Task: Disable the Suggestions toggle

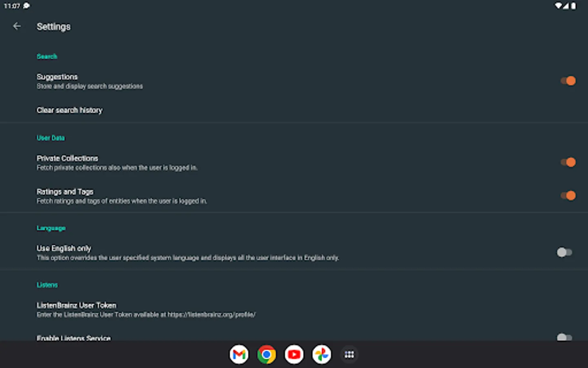Action: click(x=568, y=81)
